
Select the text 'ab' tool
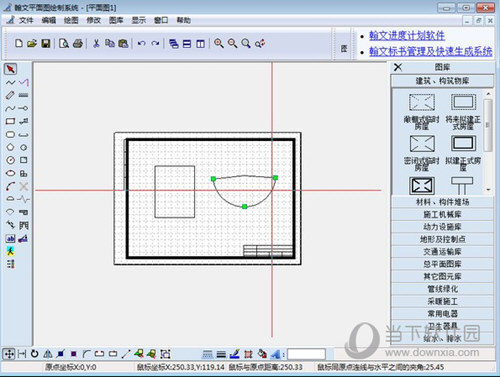(x=10, y=239)
